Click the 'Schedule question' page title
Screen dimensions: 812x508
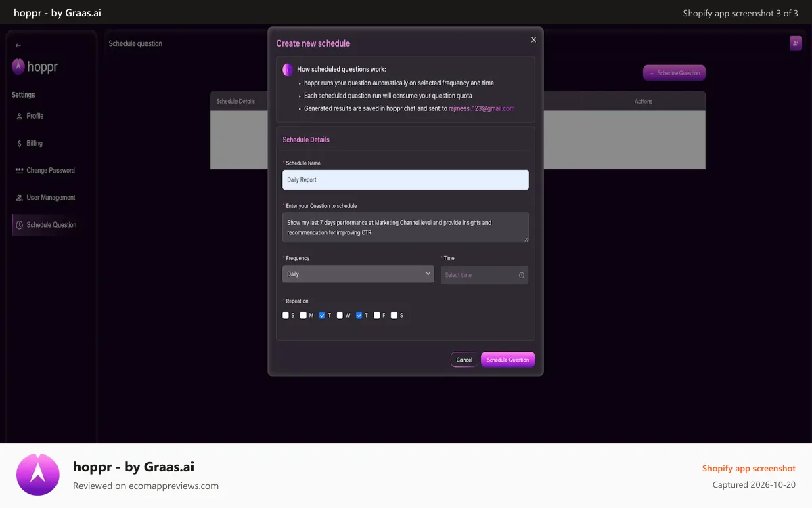click(x=135, y=43)
